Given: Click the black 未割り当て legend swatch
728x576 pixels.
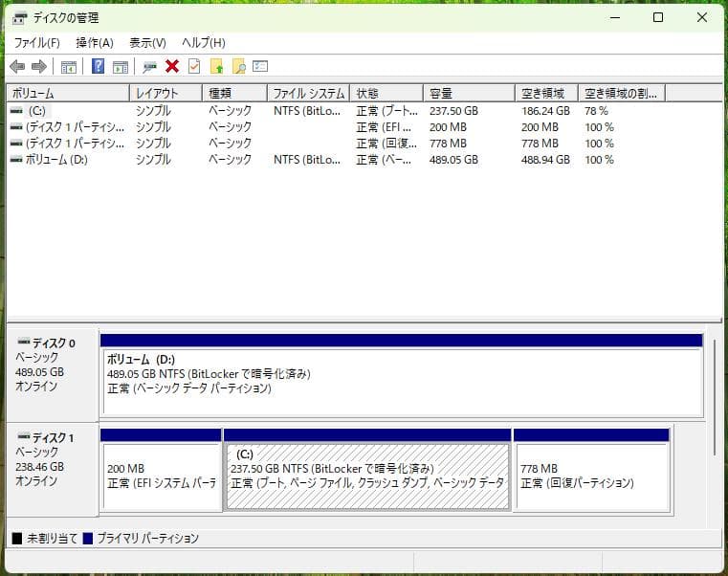Looking at the screenshot, I should pyautogui.click(x=16, y=539).
